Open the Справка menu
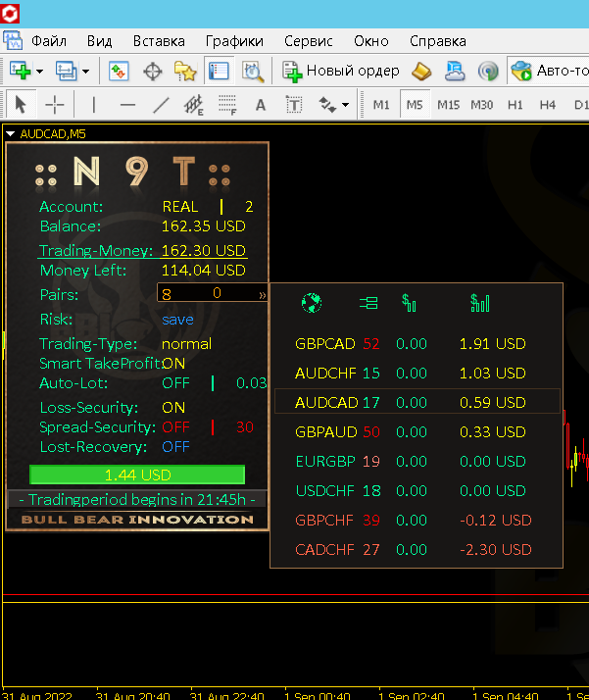 pos(438,41)
